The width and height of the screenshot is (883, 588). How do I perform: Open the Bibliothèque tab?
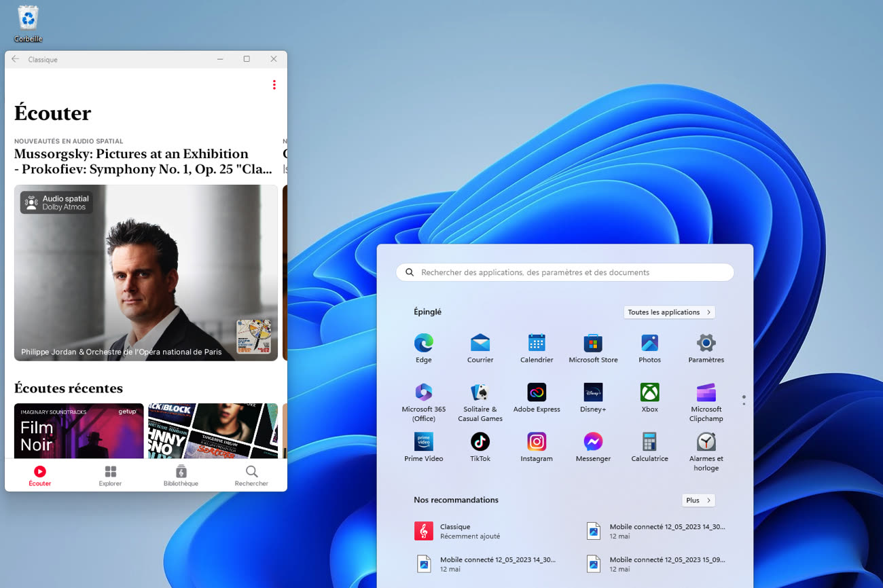[x=181, y=476]
